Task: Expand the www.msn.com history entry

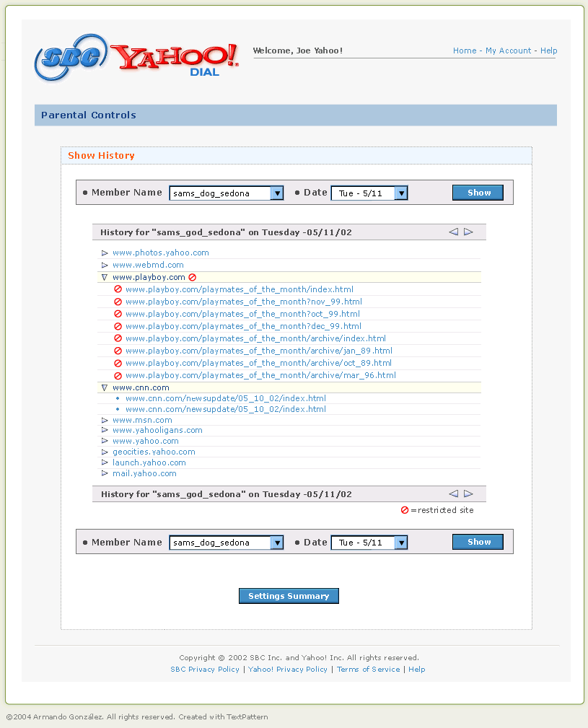Action: pyautogui.click(x=105, y=419)
